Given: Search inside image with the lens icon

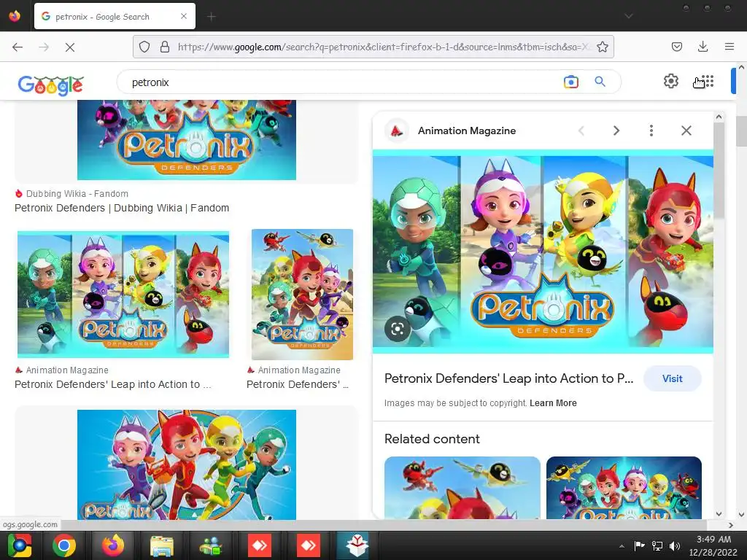Looking at the screenshot, I should [x=398, y=329].
